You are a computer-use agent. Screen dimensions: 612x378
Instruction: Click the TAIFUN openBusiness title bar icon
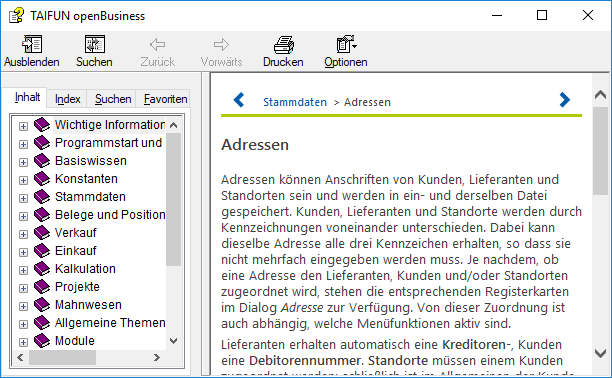16,16
